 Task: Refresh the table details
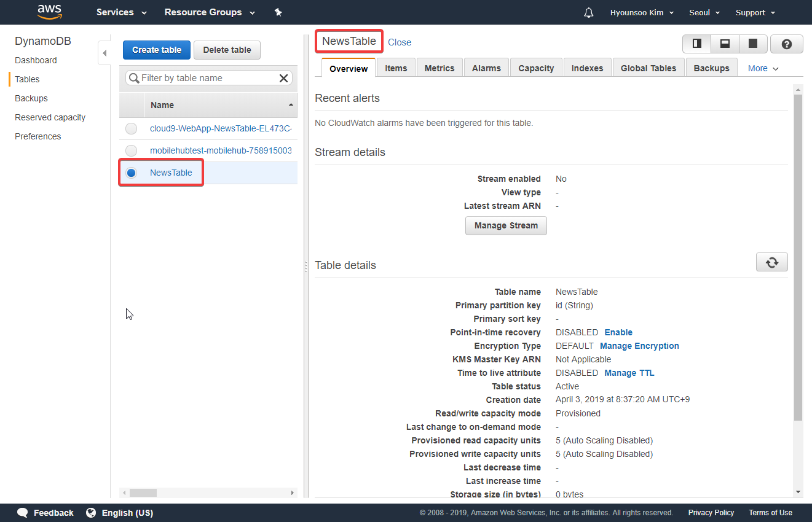coord(771,262)
